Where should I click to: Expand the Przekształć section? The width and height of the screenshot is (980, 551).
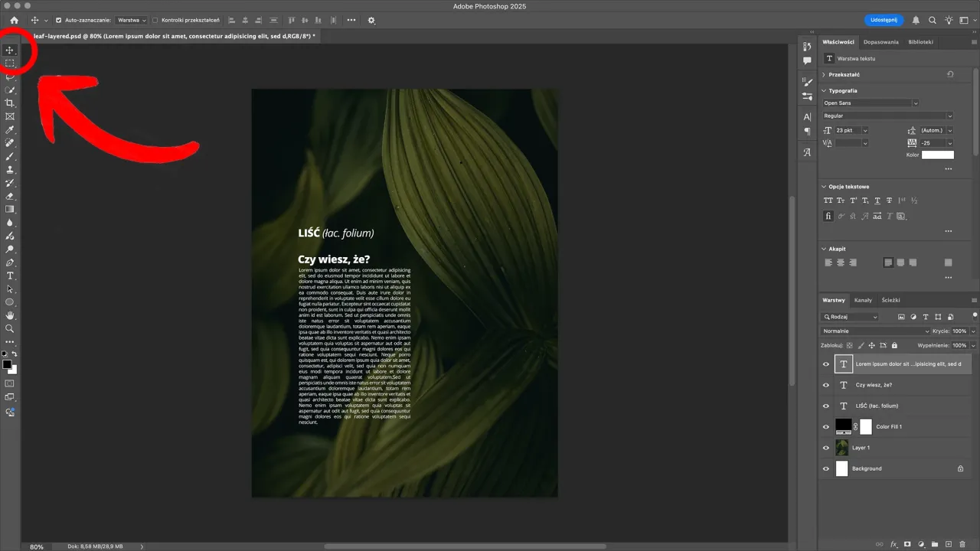pyautogui.click(x=846, y=74)
